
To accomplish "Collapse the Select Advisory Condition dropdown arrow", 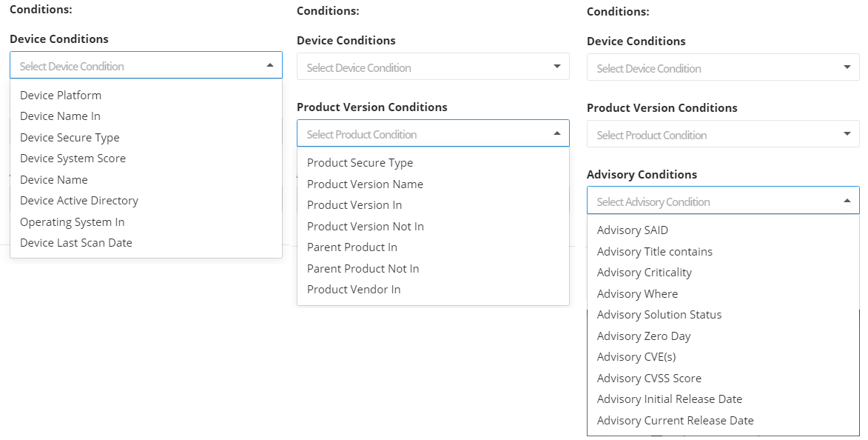I will coord(847,201).
